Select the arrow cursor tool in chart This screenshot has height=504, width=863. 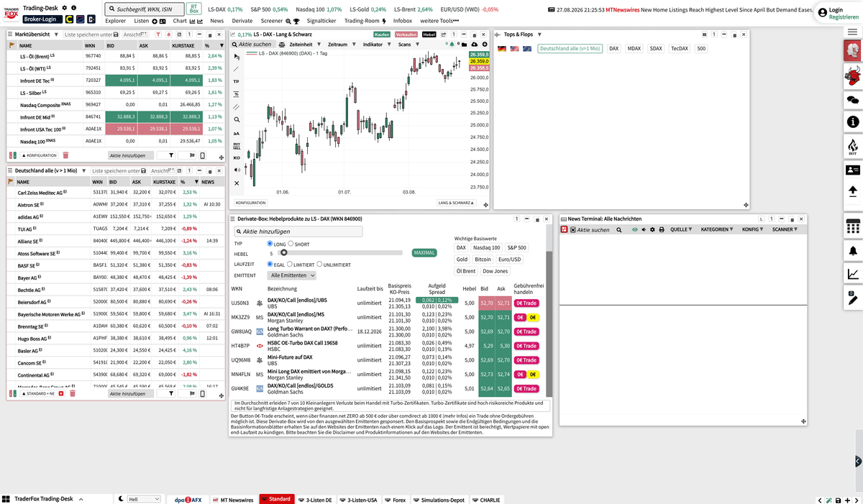click(237, 56)
